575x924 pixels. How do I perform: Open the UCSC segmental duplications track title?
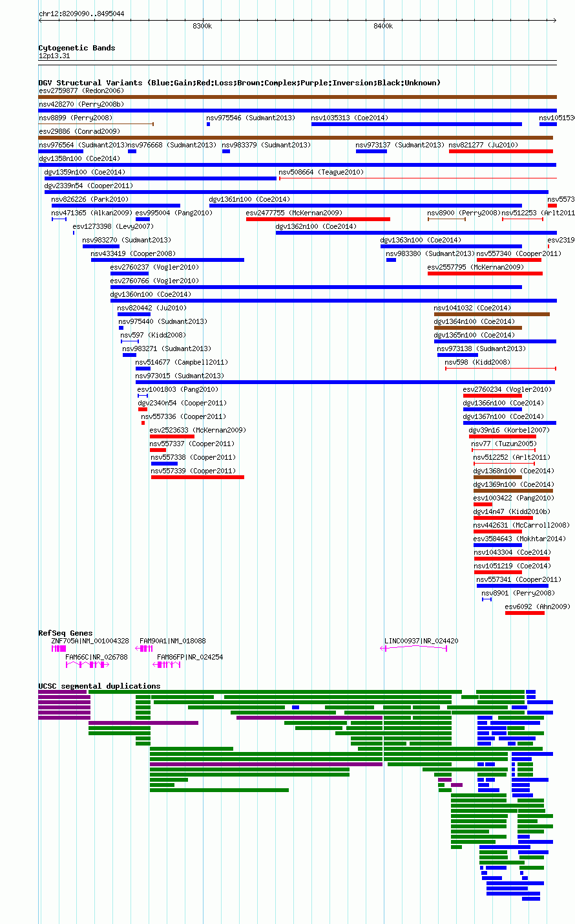[x=99, y=686]
